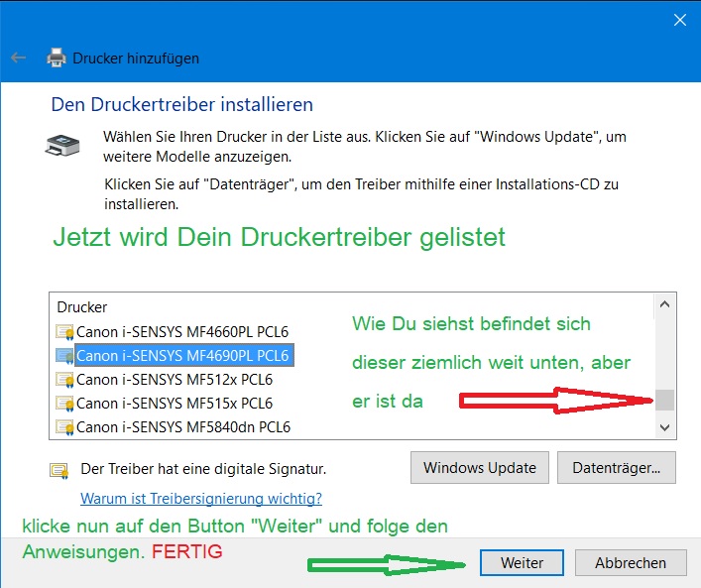Pick Canon i-SENSYS MF515x PCL6
This screenshot has height=588, width=701.
pyautogui.click(x=175, y=404)
